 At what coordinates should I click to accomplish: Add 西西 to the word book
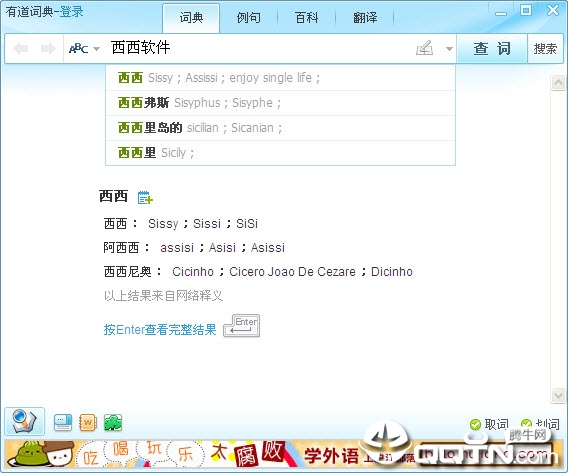click(145, 197)
